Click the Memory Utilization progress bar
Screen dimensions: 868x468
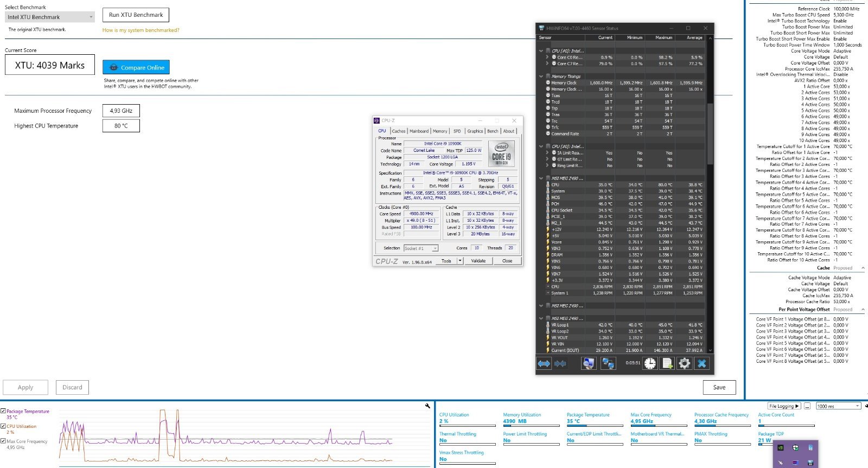(532, 427)
